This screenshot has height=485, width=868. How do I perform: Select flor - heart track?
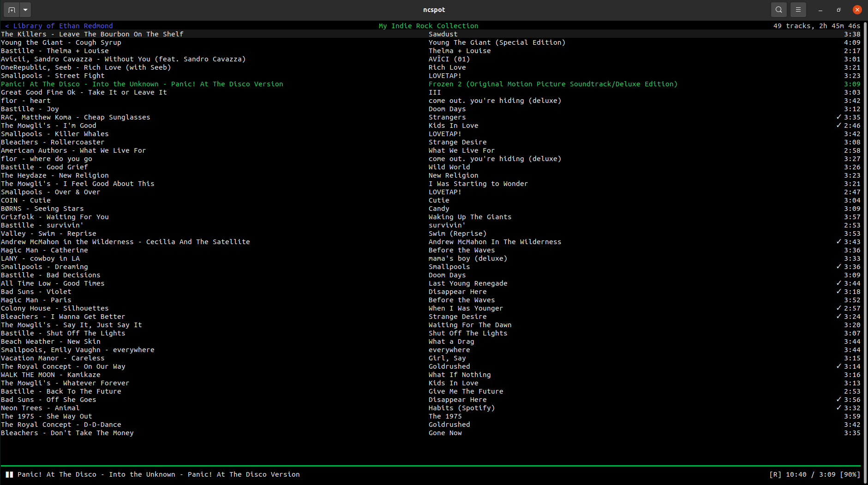431,101
